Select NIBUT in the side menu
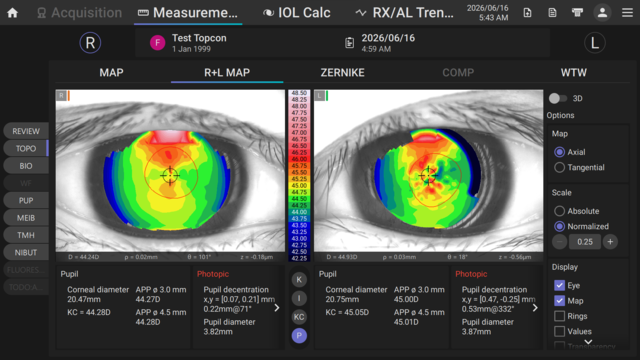Image resolution: width=640 pixels, height=360 pixels. (26, 253)
